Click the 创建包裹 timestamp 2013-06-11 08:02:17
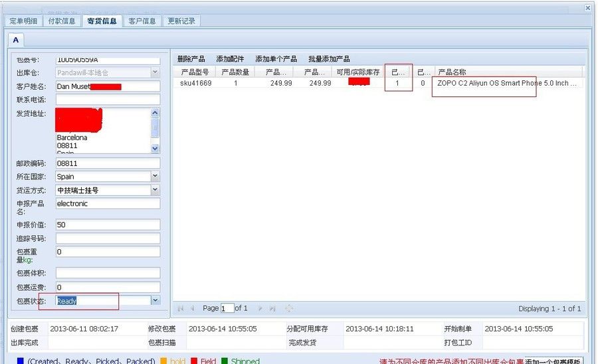 tap(84, 329)
